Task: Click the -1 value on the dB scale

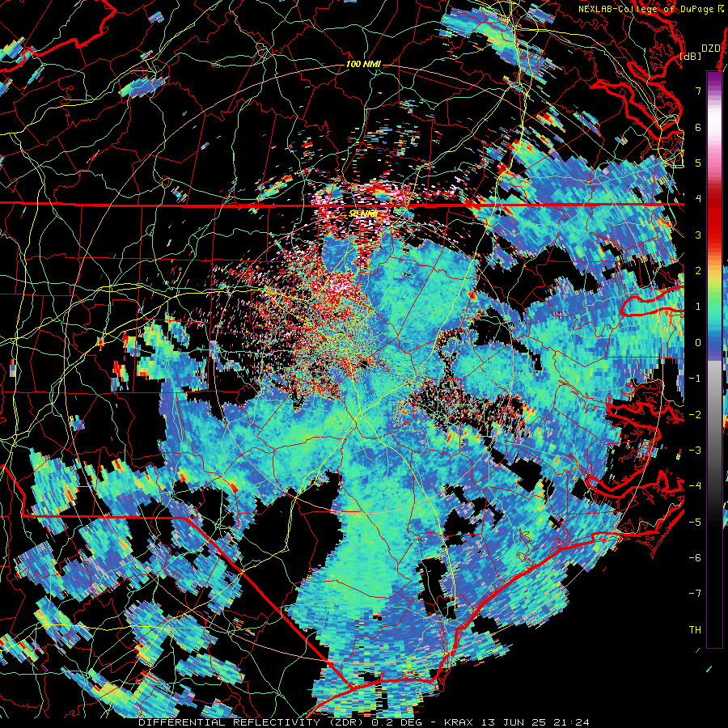Action: (695, 379)
